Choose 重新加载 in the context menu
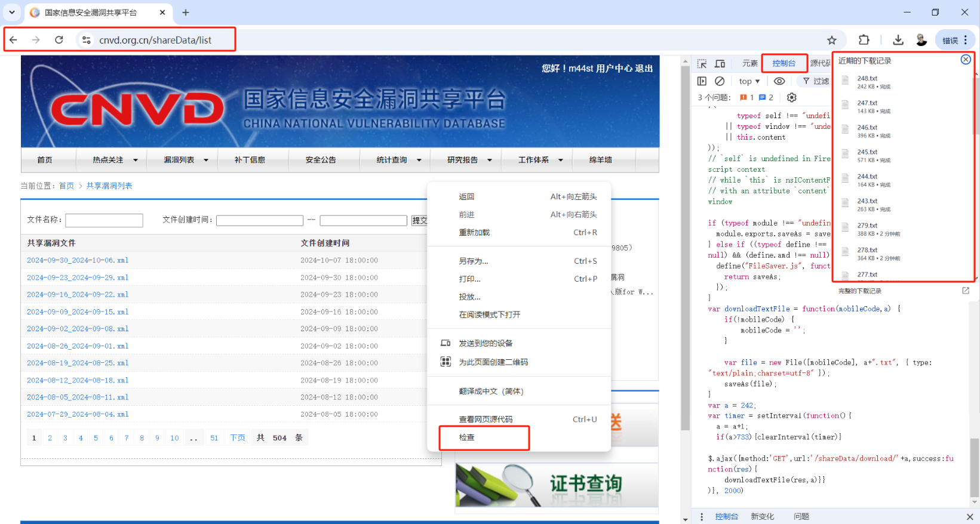 [x=519, y=232]
